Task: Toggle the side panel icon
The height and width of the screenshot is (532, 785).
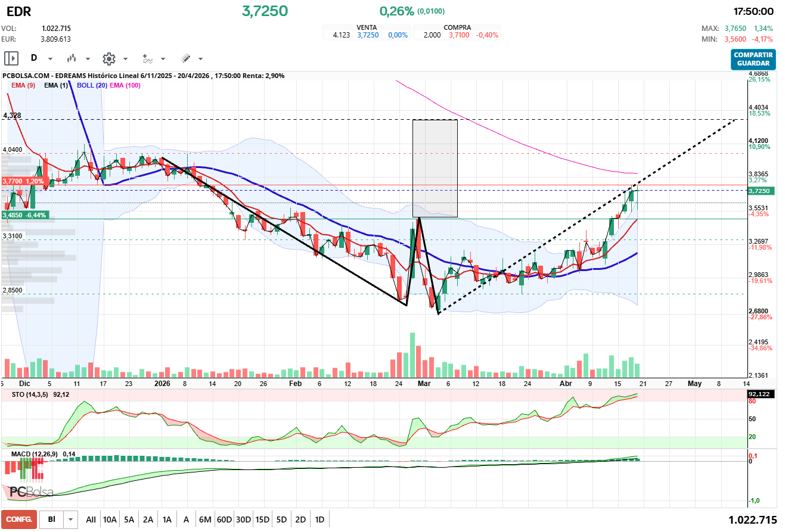Action: click(11, 58)
